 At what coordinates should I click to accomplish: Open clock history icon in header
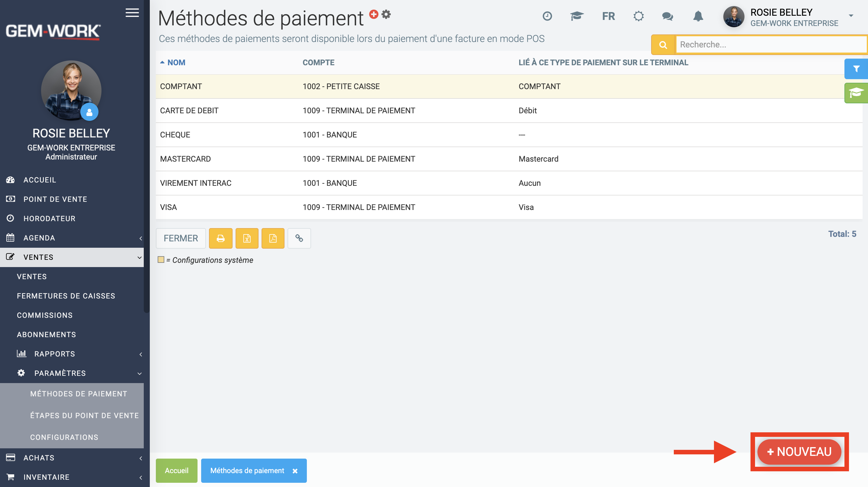547,16
